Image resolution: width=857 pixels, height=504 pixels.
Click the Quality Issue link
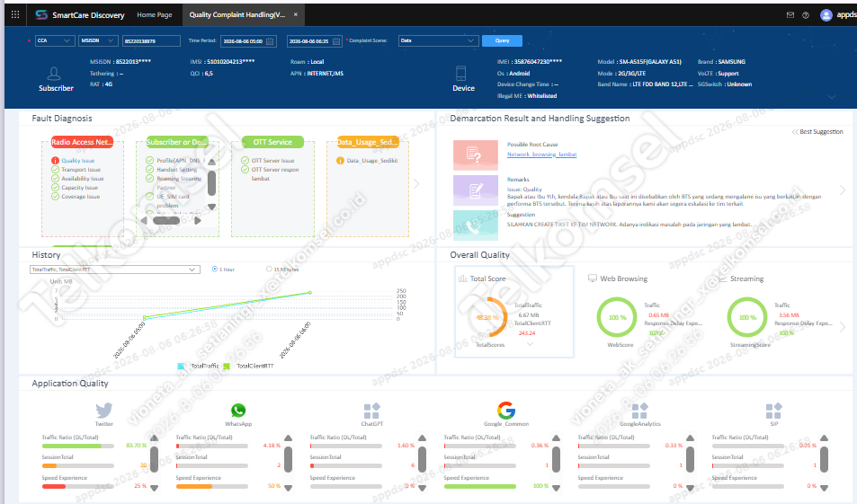click(x=77, y=161)
